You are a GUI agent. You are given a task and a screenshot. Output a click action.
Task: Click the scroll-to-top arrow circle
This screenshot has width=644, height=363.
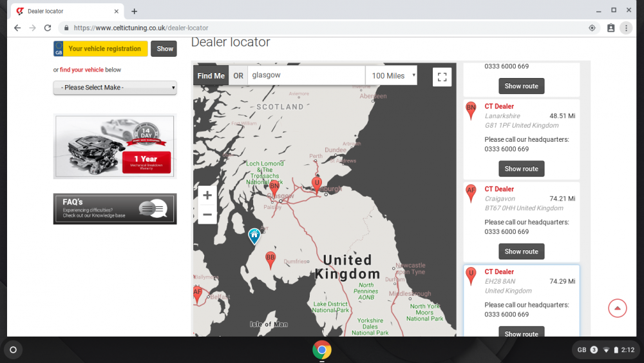pos(618,308)
